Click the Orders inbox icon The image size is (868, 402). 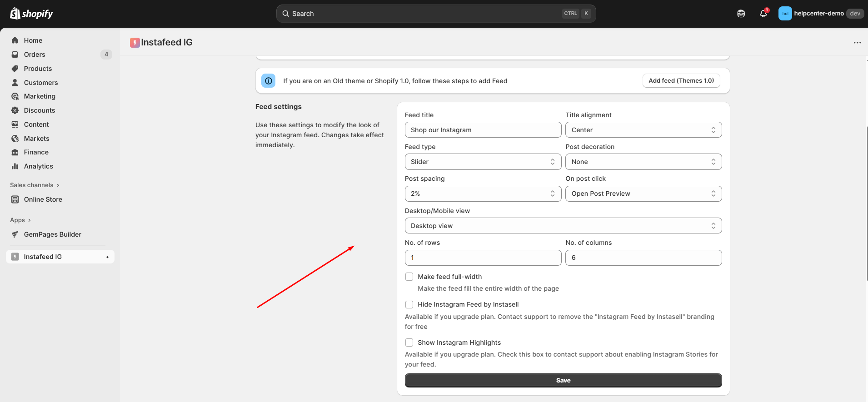pos(15,55)
